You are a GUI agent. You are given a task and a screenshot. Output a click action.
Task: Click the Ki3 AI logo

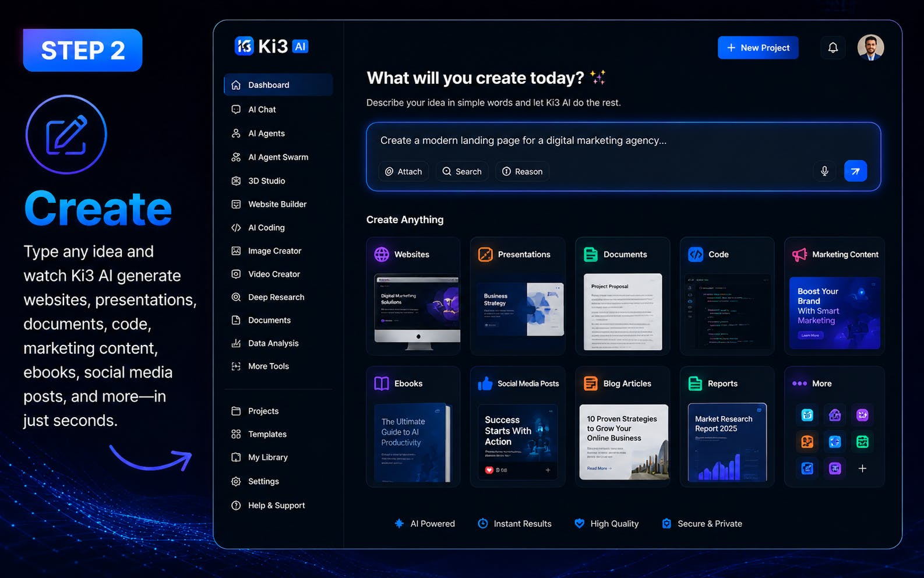coord(271,46)
